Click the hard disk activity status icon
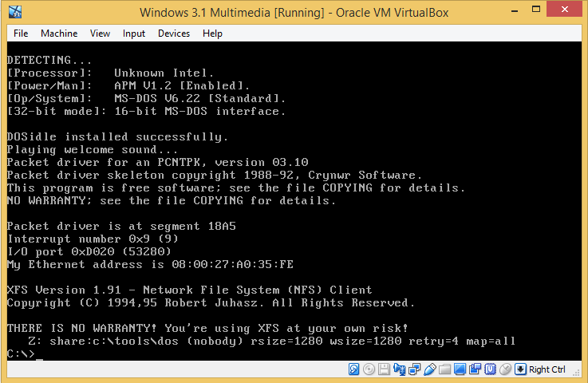Image resolution: width=588 pixels, height=383 pixels. click(x=353, y=369)
